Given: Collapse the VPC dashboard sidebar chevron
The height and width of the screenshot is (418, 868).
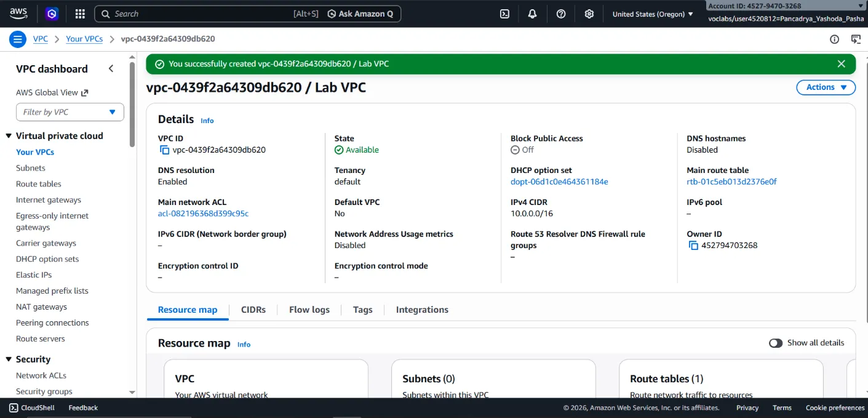Looking at the screenshot, I should click(x=111, y=68).
